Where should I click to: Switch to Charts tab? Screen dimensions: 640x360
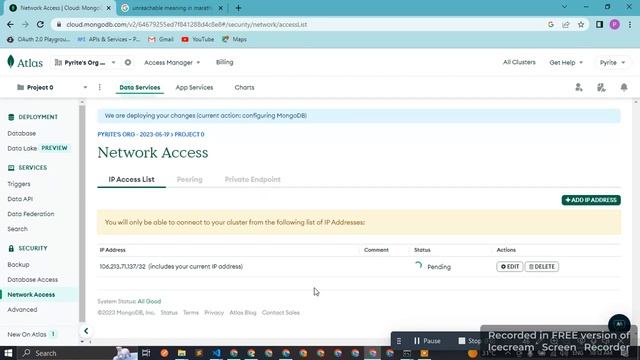click(x=244, y=87)
